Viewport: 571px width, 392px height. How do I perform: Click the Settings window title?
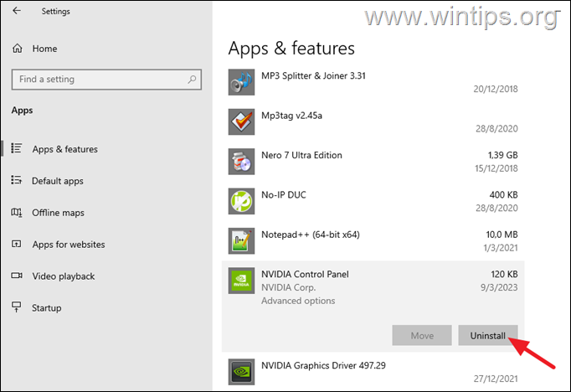click(x=56, y=11)
